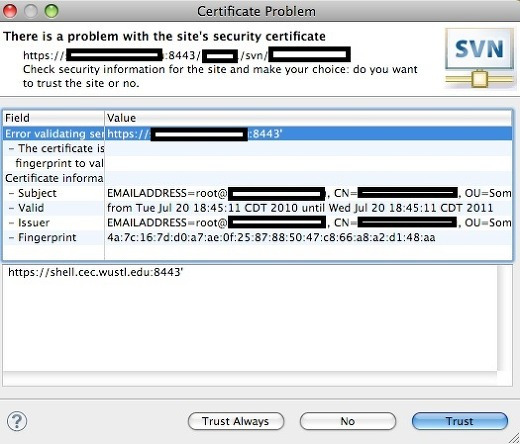The width and height of the screenshot is (520, 444).
Task: Click the green zoom window button
Action: pyautogui.click(x=51, y=11)
